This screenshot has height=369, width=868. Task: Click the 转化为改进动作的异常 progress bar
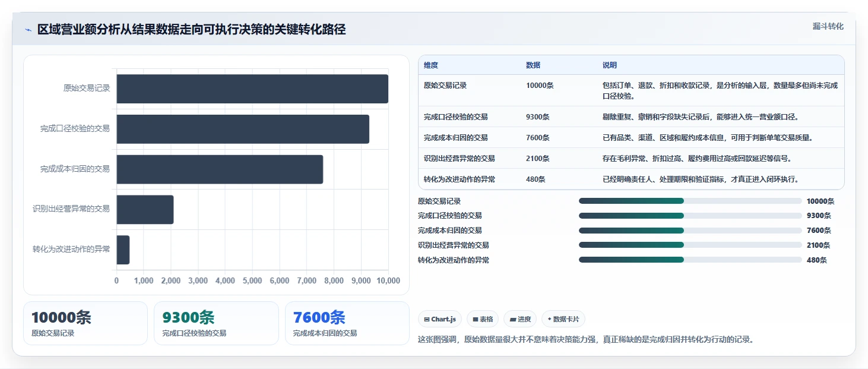click(690, 260)
